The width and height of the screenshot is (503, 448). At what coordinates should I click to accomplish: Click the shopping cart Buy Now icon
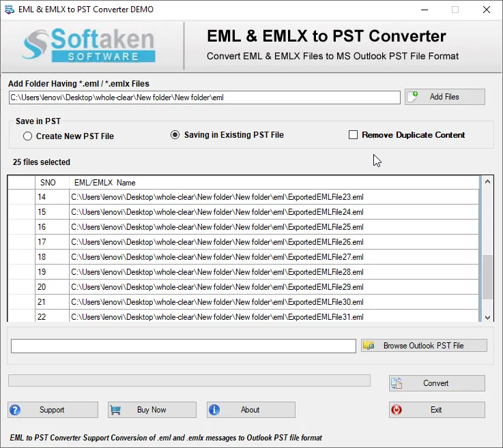115,410
